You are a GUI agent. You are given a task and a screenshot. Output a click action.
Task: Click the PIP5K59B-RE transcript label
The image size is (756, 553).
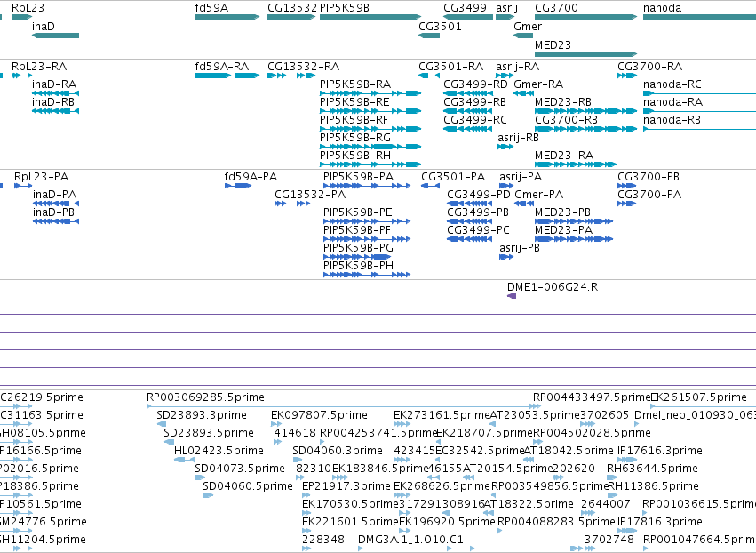354,102
